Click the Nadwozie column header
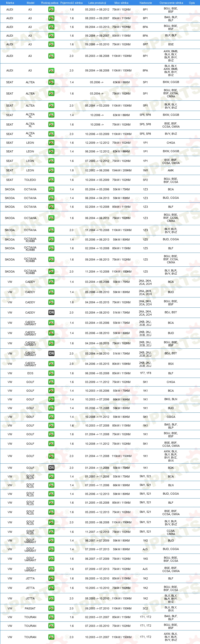 click(x=146, y=3)
